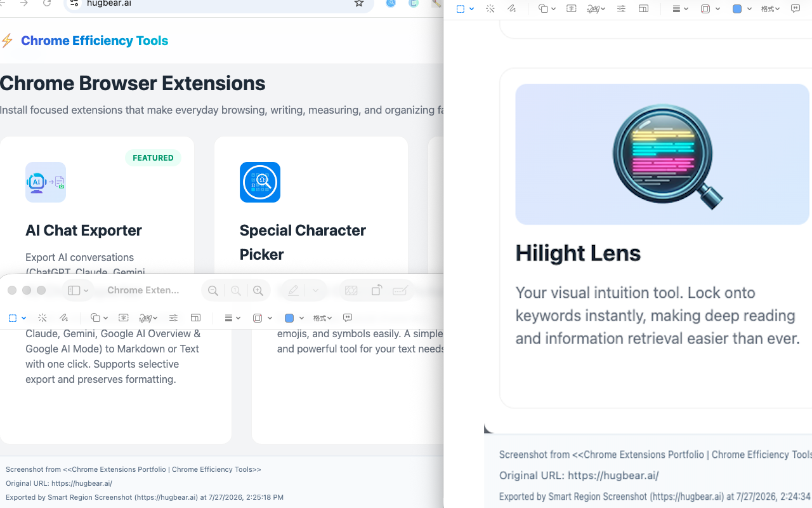812x508 pixels.
Task: Toggle the Markup toolbar pen button
Action: point(293,291)
